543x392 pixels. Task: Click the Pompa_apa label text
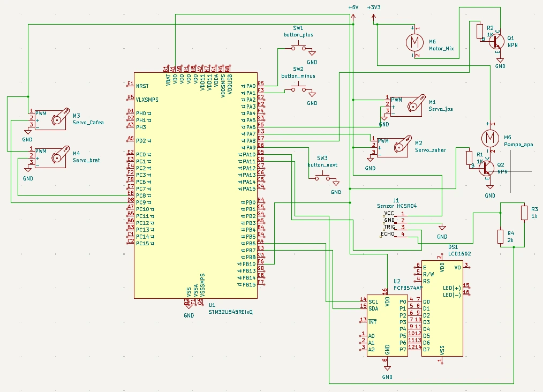pos(518,145)
